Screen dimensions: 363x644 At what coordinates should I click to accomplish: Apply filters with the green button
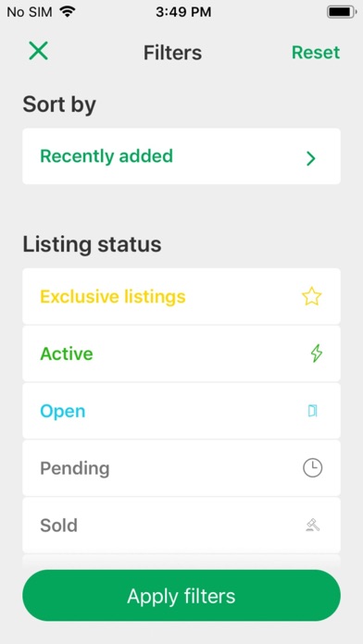point(181,596)
